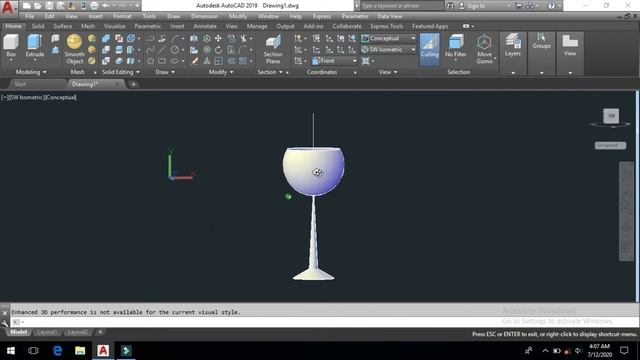The height and width of the screenshot is (360, 640).
Task: Open the Layers panel button
Action: (x=513, y=45)
